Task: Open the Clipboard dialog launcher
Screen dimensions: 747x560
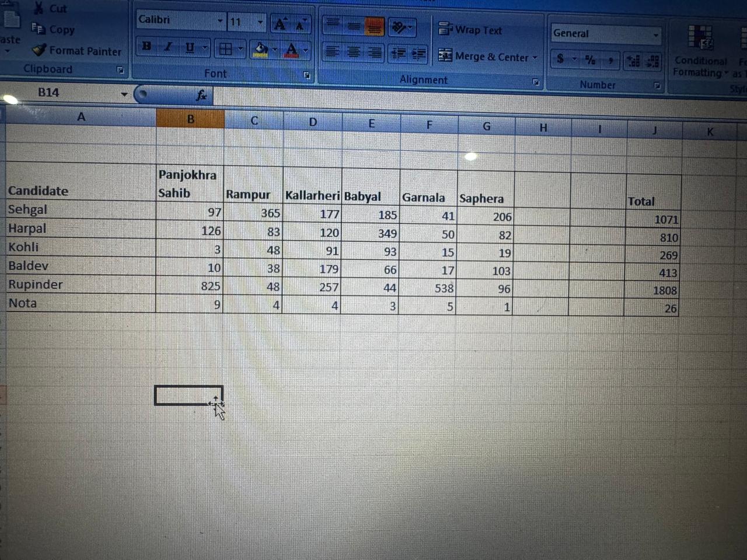Action: [x=120, y=70]
